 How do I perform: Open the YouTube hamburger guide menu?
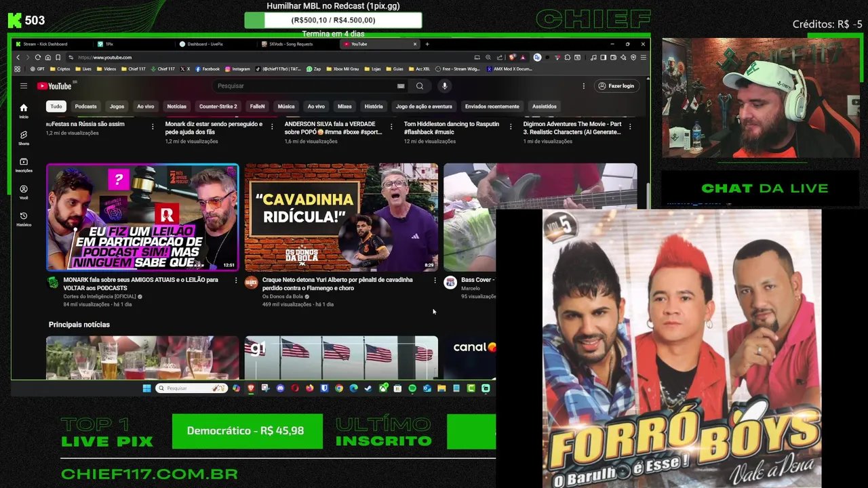(x=23, y=86)
